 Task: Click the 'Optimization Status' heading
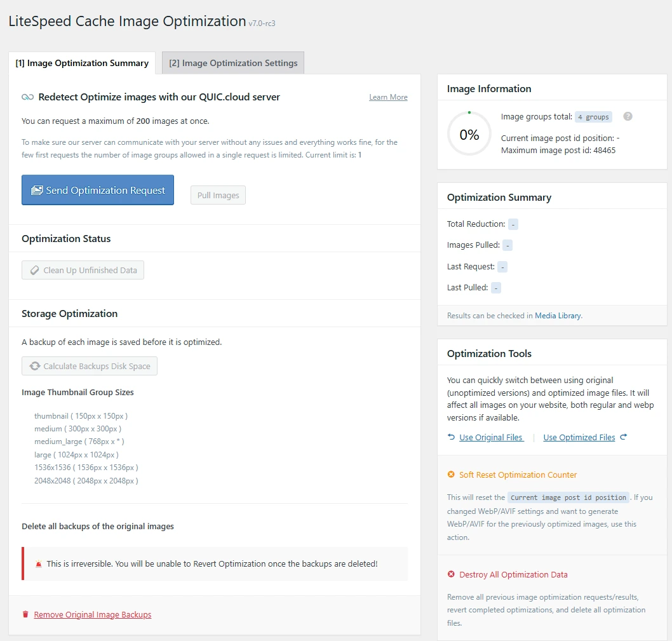pos(66,239)
